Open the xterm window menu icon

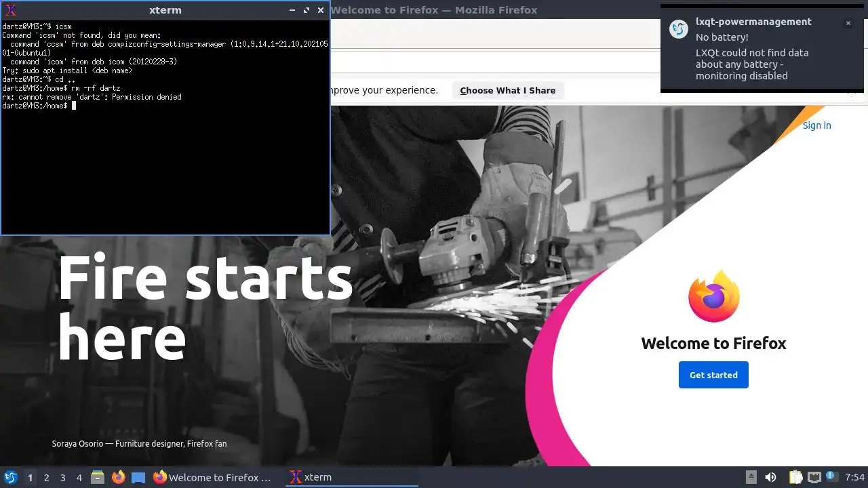pyautogui.click(x=10, y=10)
